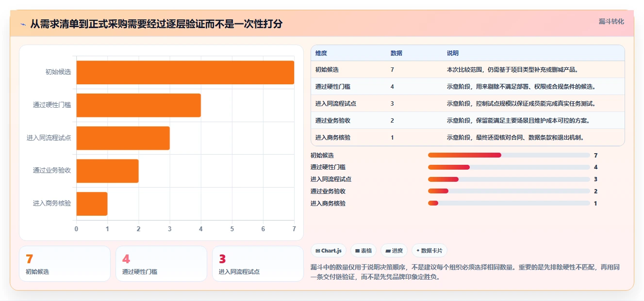The width and height of the screenshot is (644, 301).
Task: Click the chart y-axis label 通过硬性门槛
Action: point(52,105)
